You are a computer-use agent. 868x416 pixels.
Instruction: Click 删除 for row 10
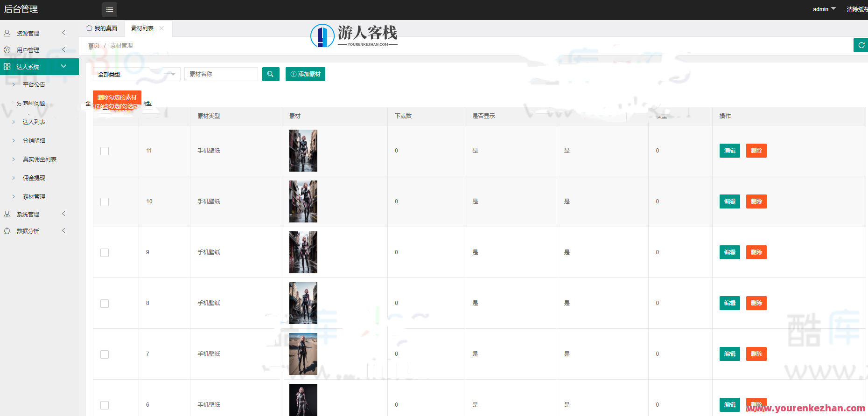pos(756,201)
